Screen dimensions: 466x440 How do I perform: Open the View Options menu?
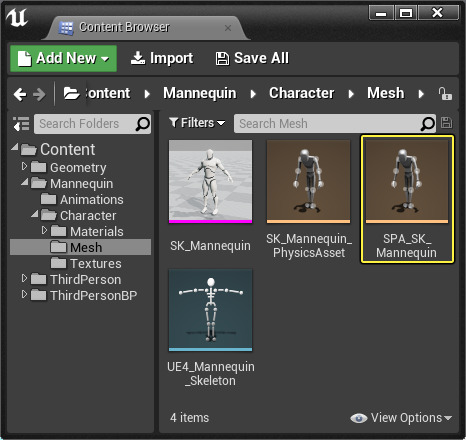point(401,418)
